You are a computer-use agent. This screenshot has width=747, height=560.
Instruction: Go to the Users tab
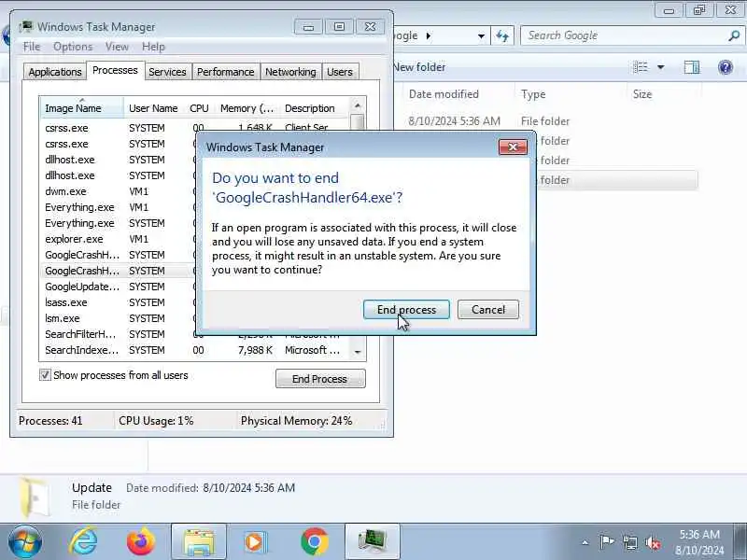tap(340, 72)
